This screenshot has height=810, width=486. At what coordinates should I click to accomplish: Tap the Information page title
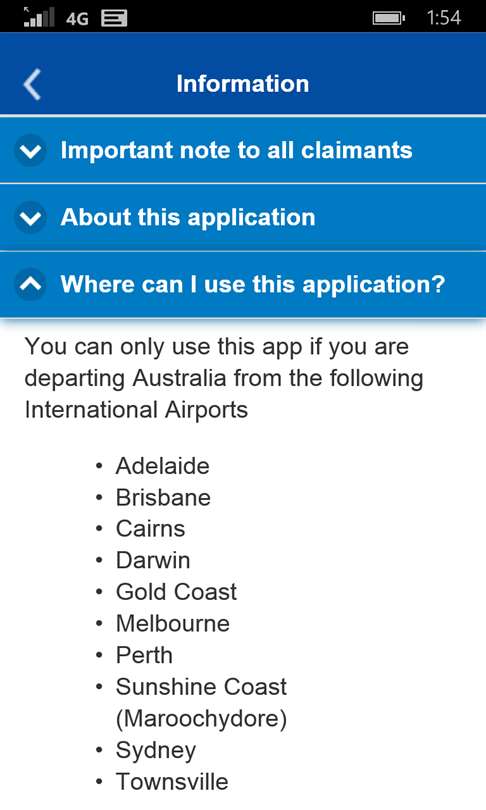(x=243, y=84)
